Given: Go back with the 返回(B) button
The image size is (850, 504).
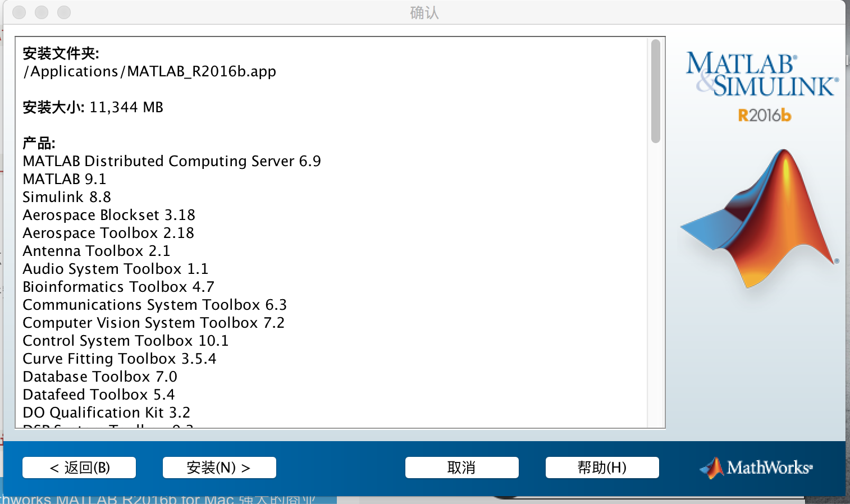Looking at the screenshot, I should [79, 468].
